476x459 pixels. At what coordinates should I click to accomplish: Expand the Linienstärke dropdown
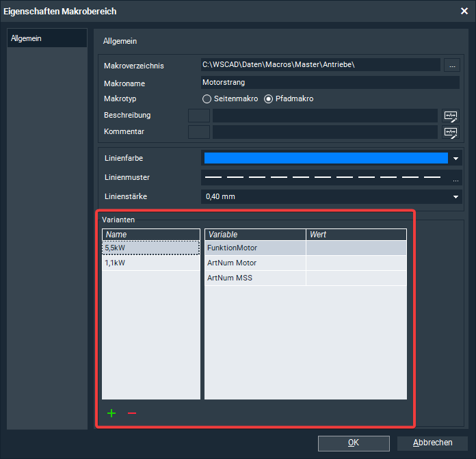[456, 197]
